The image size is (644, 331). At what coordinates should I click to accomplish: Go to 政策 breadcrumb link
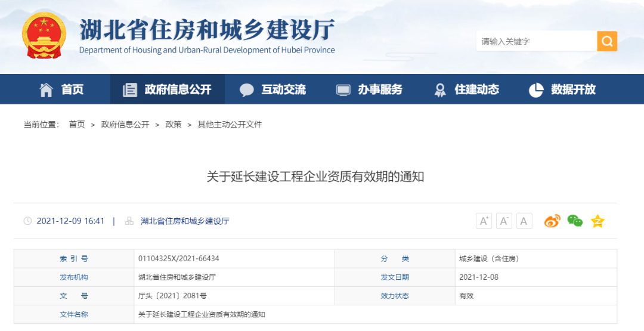click(x=174, y=125)
